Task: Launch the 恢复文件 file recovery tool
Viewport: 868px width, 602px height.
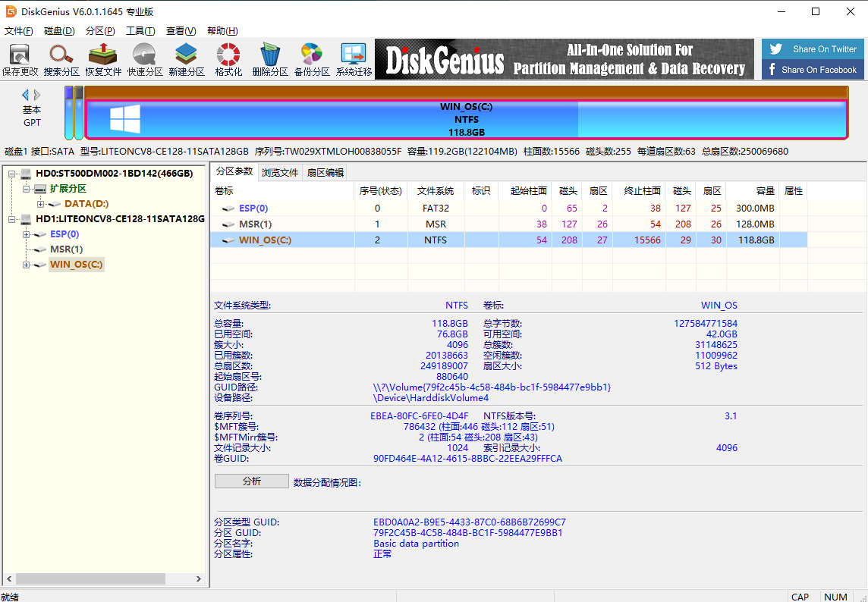Action: (x=103, y=60)
